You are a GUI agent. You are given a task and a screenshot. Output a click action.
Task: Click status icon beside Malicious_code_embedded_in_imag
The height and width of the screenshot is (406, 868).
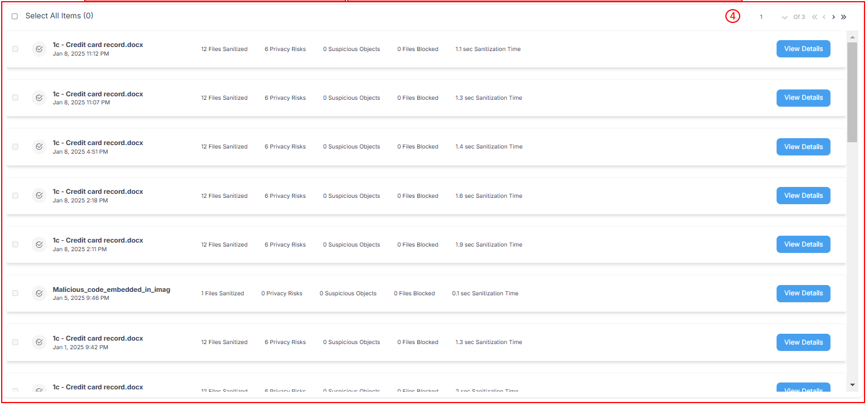[39, 293]
